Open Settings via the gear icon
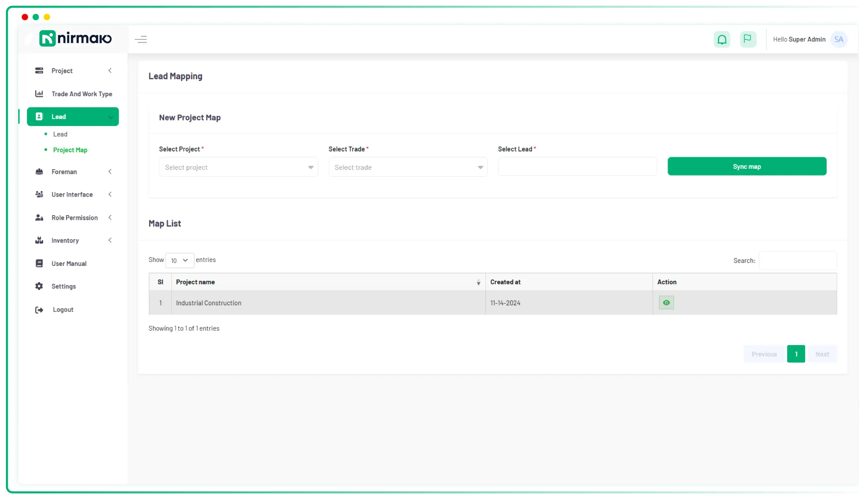This screenshot has height=504, width=859. point(39,286)
